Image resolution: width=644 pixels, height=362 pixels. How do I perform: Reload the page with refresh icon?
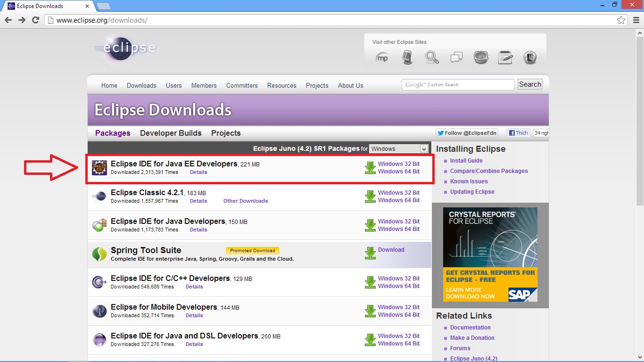point(35,20)
